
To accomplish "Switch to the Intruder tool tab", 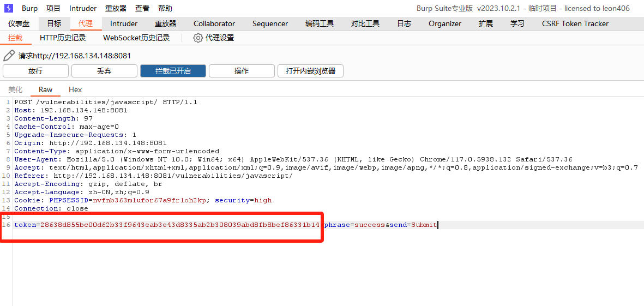I will (x=124, y=24).
